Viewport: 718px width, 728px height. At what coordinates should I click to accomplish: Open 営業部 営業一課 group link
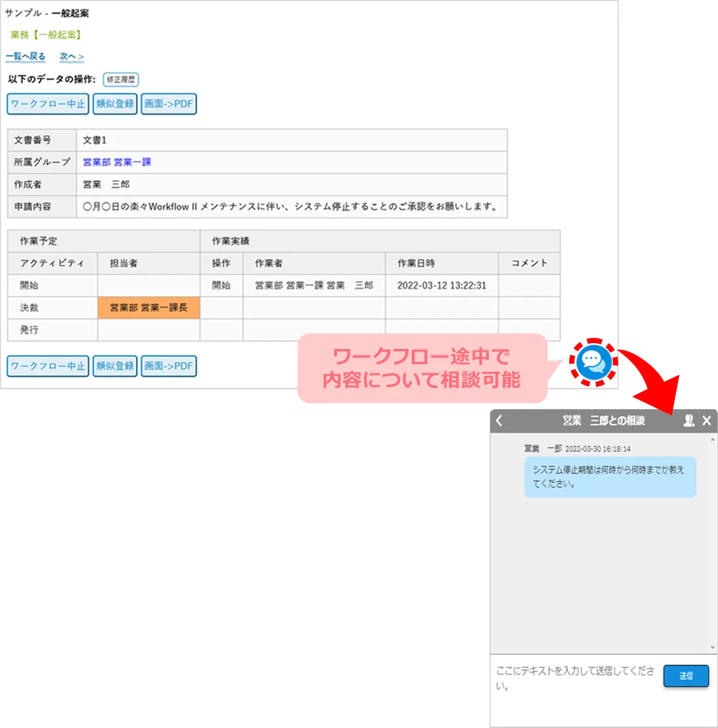tap(117, 162)
